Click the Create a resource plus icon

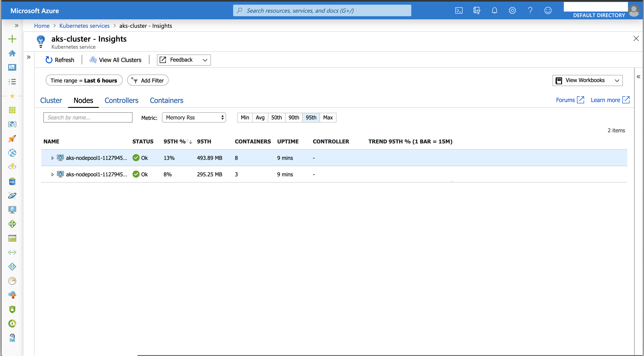(12, 39)
